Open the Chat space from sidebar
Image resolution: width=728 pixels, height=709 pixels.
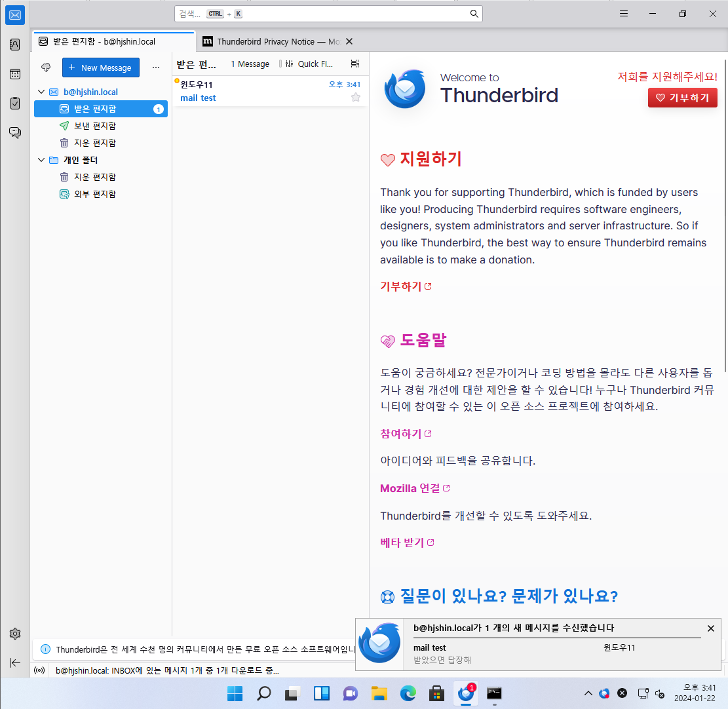15,133
